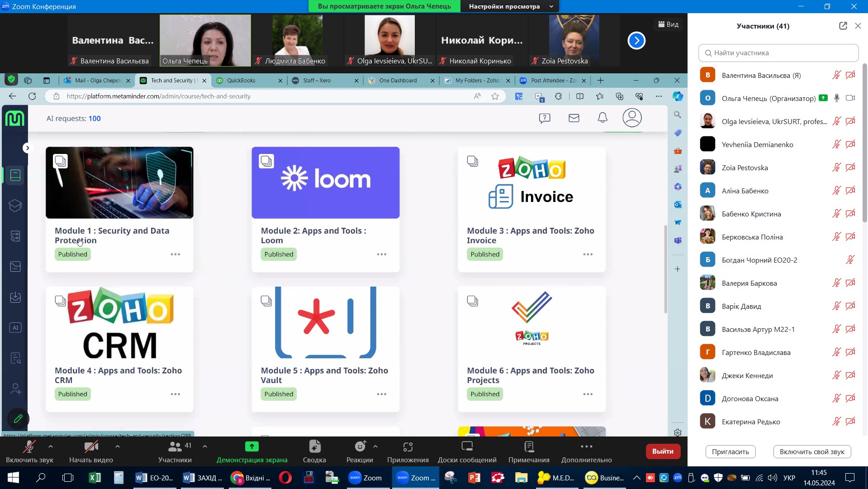Screen dimensions: 868x489
Task: Click green pencil edit icon in sidebar
Action: click(x=18, y=419)
